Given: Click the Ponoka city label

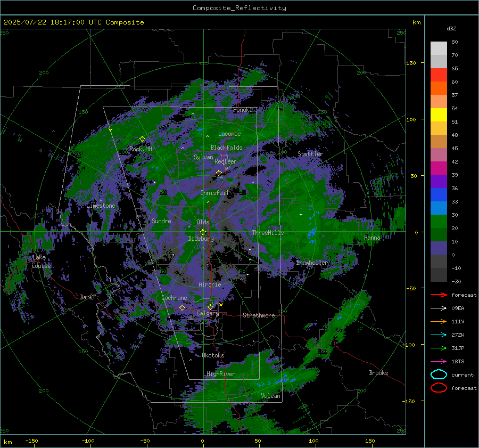Looking at the screenshot, I should tap(243, 110).
